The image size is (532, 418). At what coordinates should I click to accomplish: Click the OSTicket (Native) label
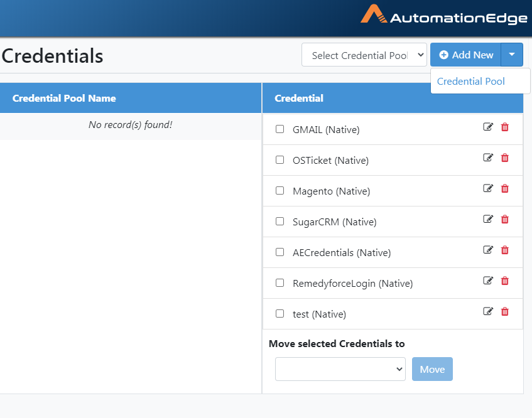click(x=331, y=160)
